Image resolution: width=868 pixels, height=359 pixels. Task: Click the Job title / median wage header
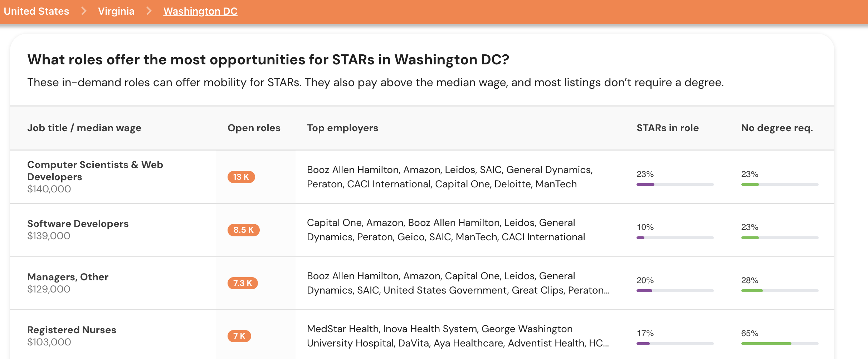84,128
